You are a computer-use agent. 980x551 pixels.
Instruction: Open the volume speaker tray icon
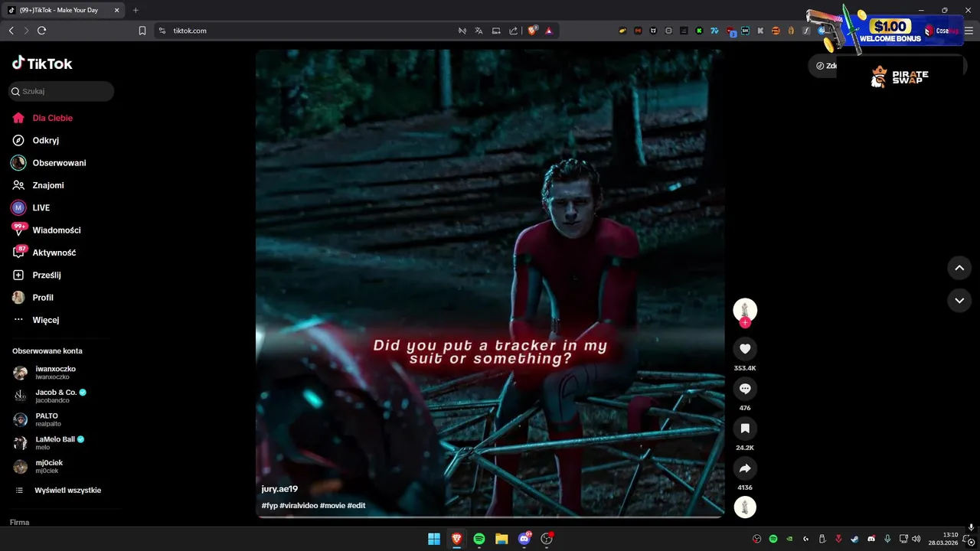[x=916, y=539]
